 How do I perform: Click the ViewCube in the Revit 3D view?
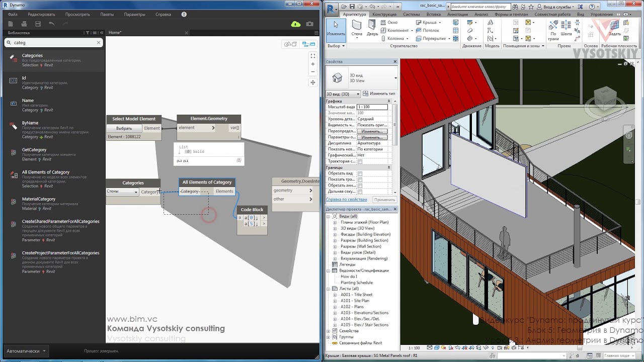click(x=605, y=99)
